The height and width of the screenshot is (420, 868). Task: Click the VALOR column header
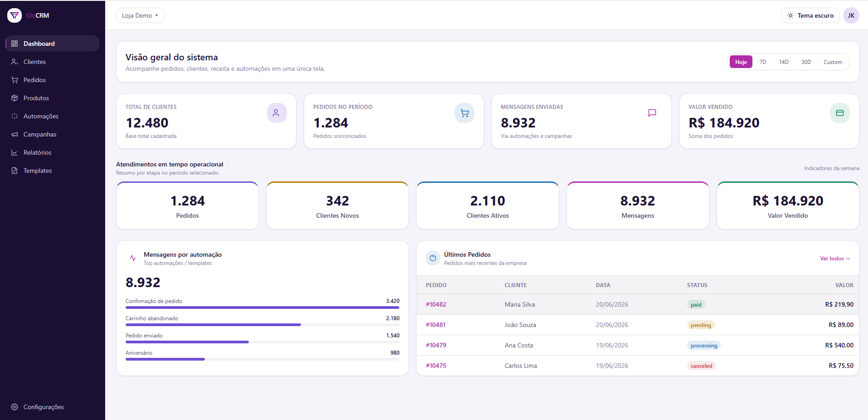coord(844,285)
